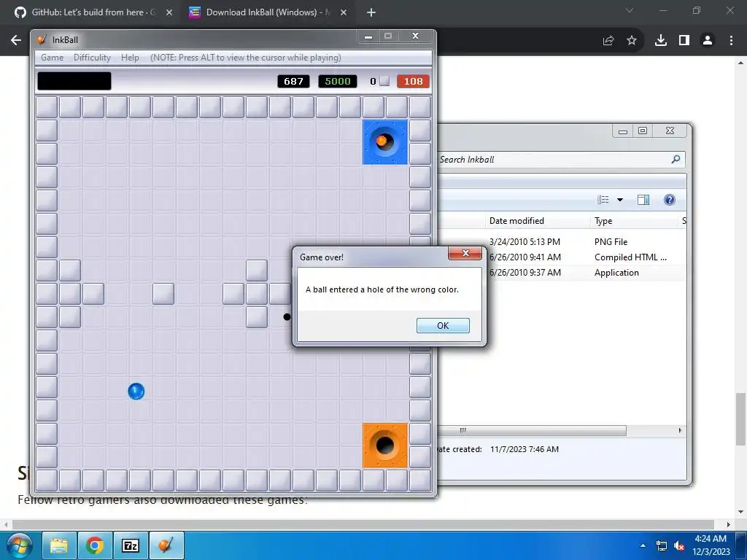Click the red 108 timer

click(413, 82)
